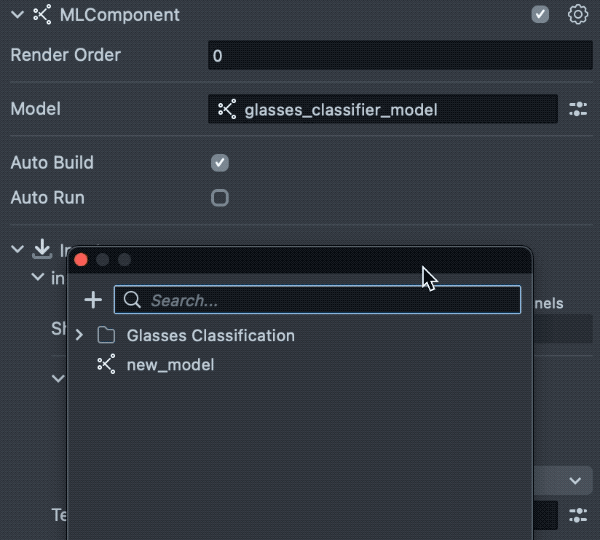Click the plus icon beside the search box

click(x=93, y=300)
